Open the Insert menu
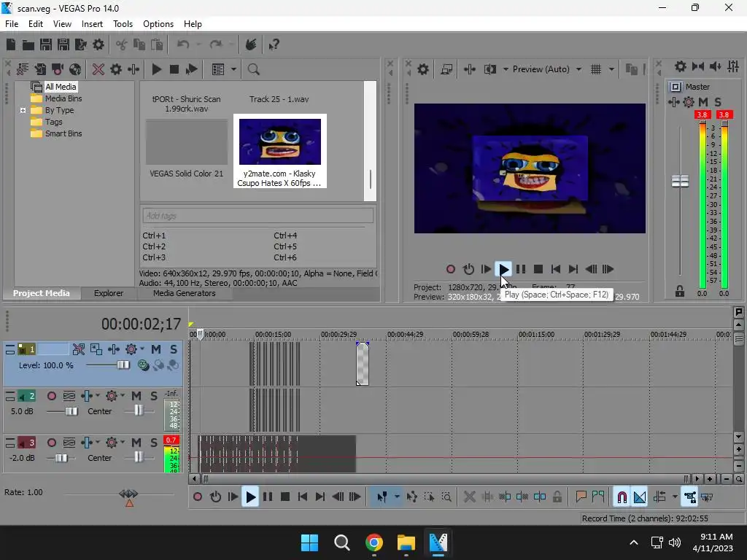This screenshot has height=560, width=747. 92,24
